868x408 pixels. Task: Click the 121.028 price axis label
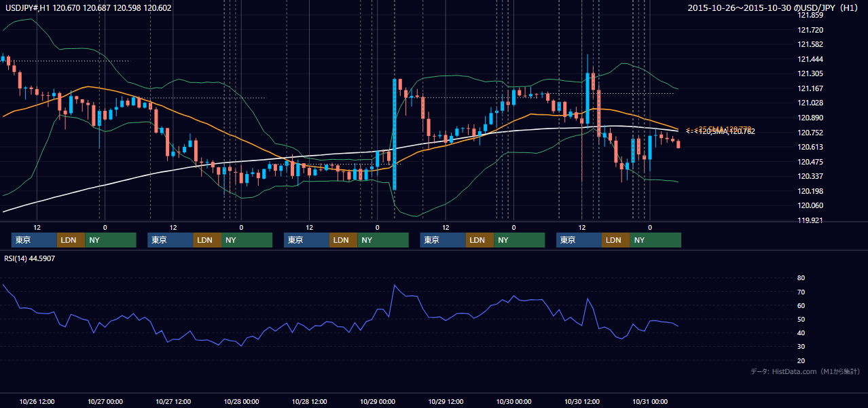point(810,103)
